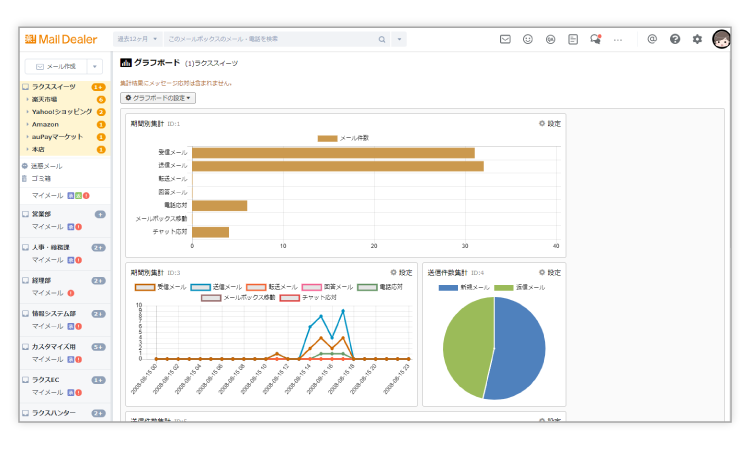Click the smiley face icon in top toolbar

coord(528,39)
